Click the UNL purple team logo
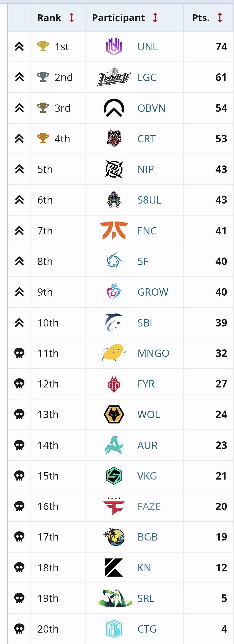 pos(114,46)
